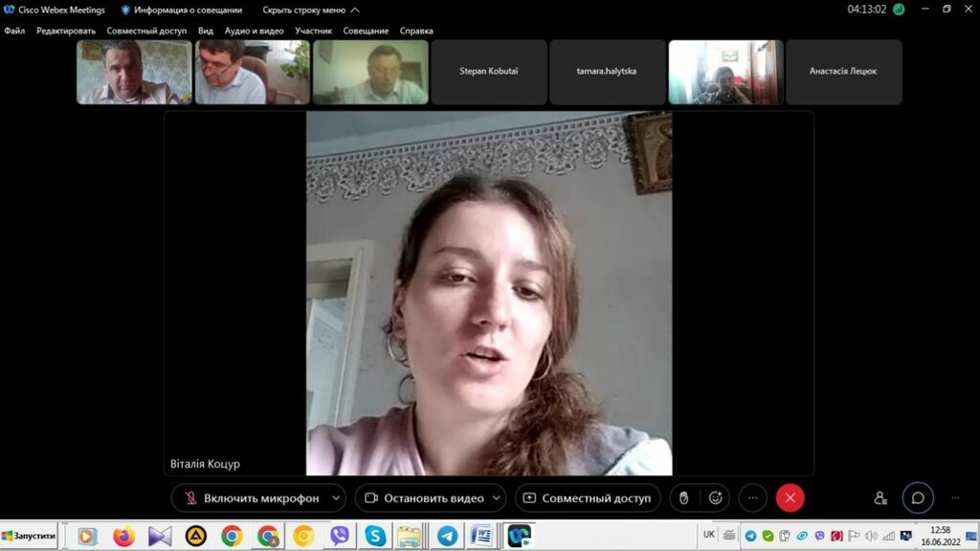
Task: Select tamara.halytska participant tile
Action: coord(607,72)
